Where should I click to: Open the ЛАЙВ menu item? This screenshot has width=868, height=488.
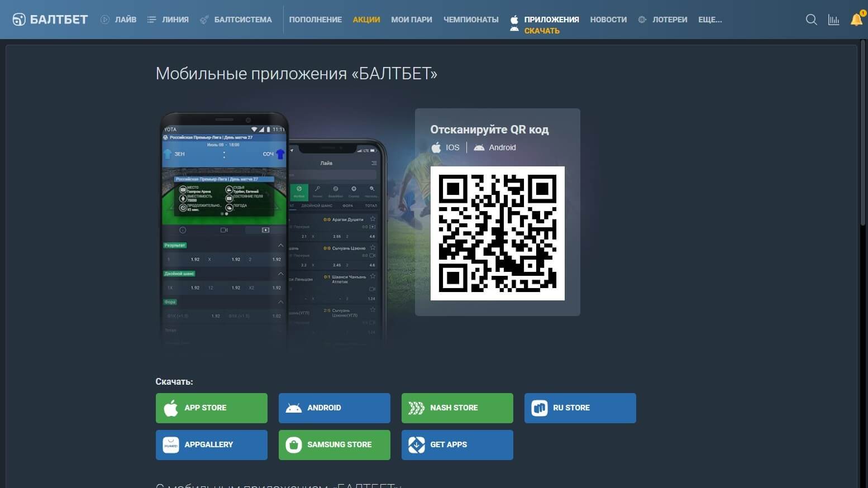[x=126, y=20]
